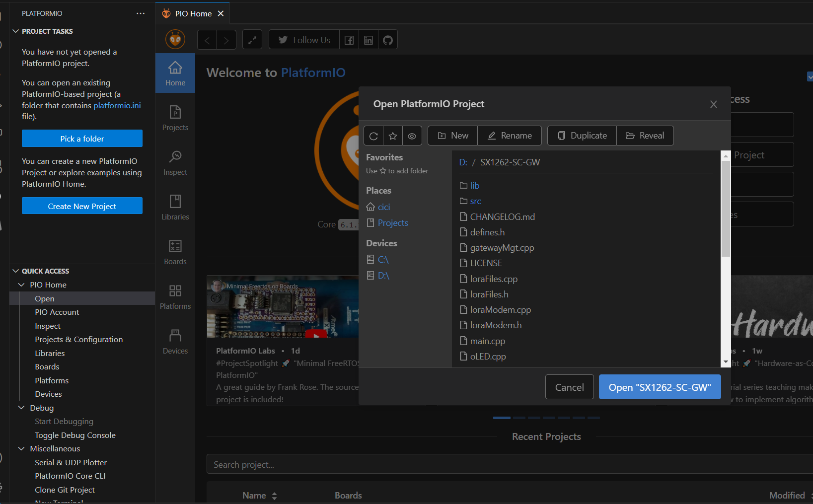Go forward with the right arrow button

tap(226, 40)
